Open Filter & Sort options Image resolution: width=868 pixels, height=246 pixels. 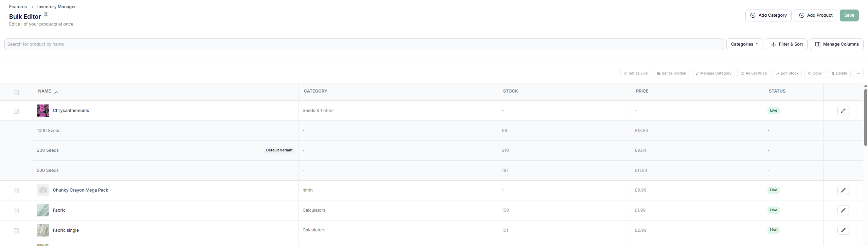click(786, 44)
